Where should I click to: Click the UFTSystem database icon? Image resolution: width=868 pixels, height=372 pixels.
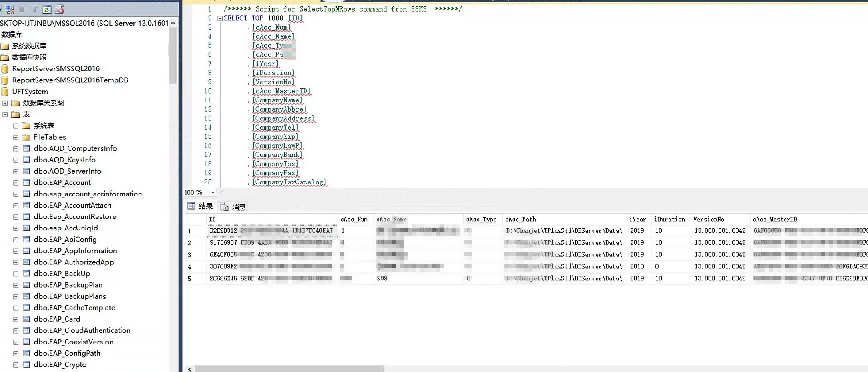point(5,92)
